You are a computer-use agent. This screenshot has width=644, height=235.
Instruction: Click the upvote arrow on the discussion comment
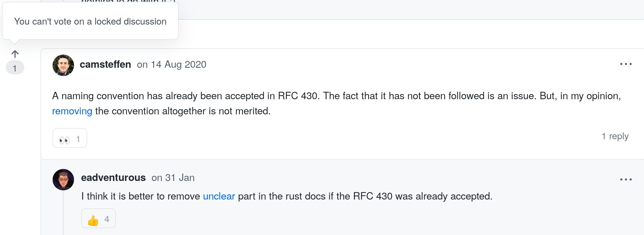pyautogui.click(x=15, y=53)
